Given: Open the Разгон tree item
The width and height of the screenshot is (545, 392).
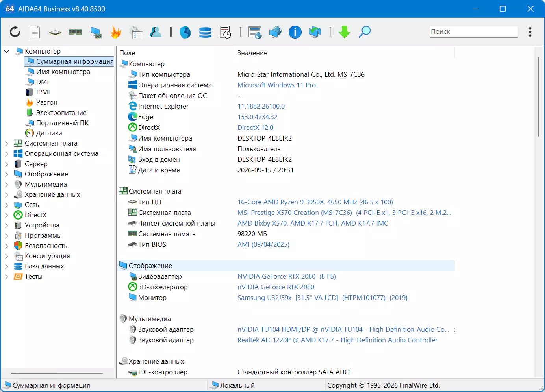Looking at the screenshot, I should pyautogui.click(x=47, y=102).
